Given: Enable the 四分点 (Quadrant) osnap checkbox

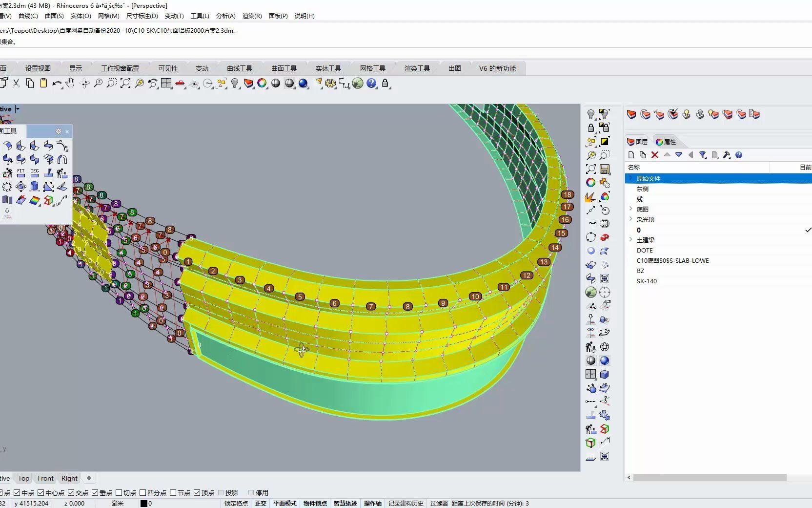Looking at the screenshot, I should (x=143, y=493).
